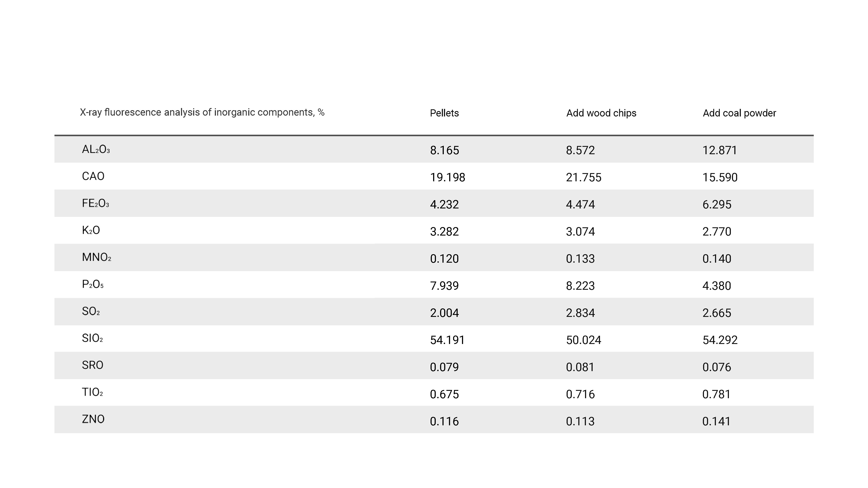Viewport: 868px width, 488px height.
Task: Click the SRO coal powder value 0.076
Action: coord(716,367)
